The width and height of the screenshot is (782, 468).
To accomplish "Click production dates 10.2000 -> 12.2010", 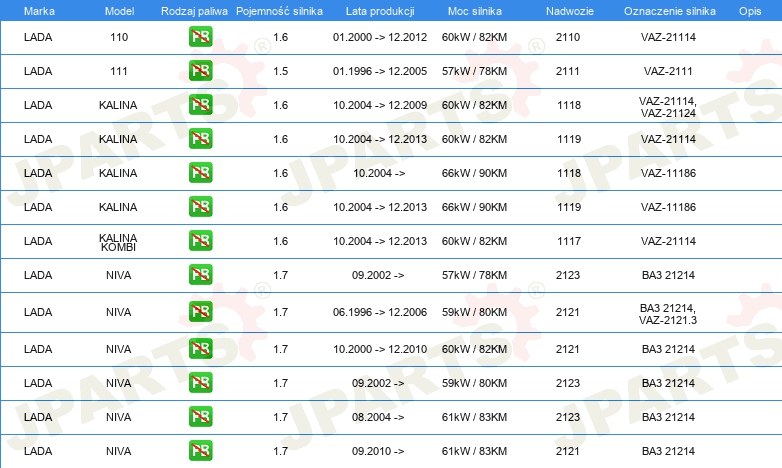I will (380, 349).
